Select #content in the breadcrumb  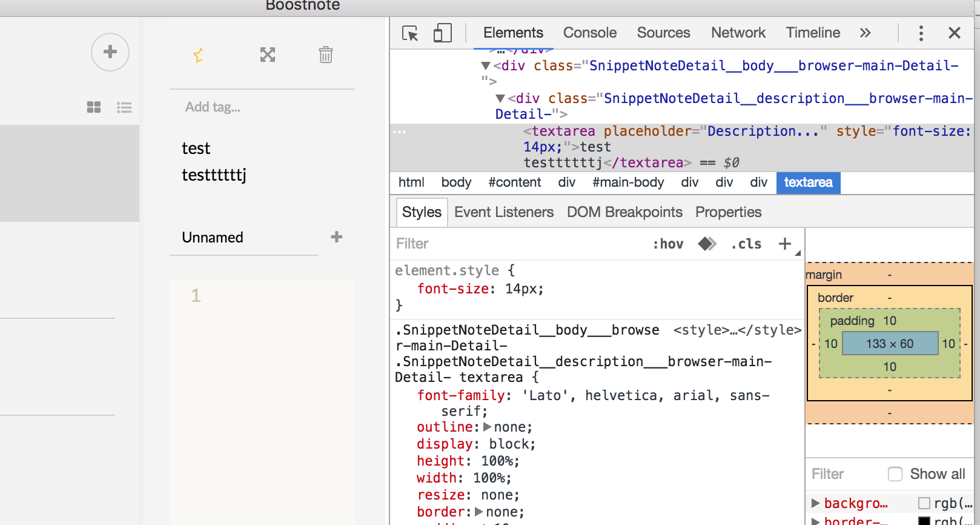[515, 182]
